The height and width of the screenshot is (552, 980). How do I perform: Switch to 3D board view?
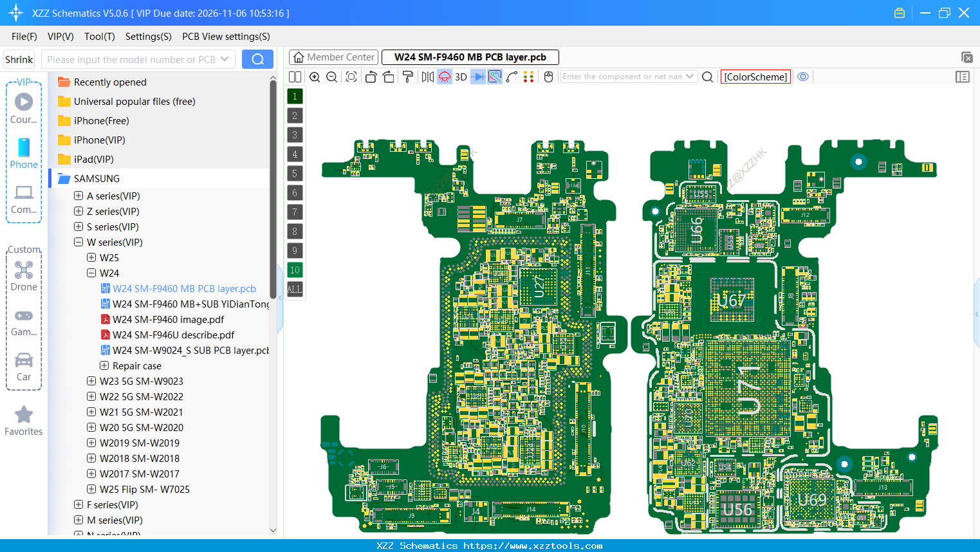coord(460,77)
